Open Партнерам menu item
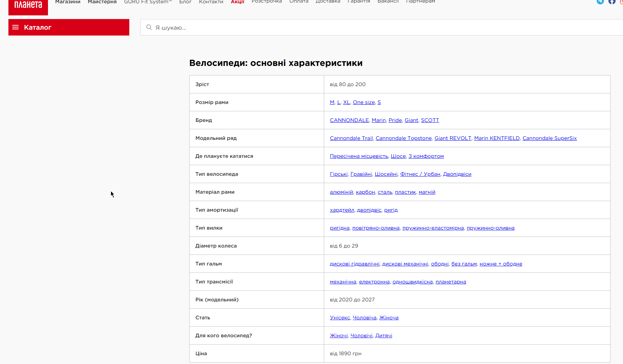The image size is (623, 364). (x=420, y=2)
